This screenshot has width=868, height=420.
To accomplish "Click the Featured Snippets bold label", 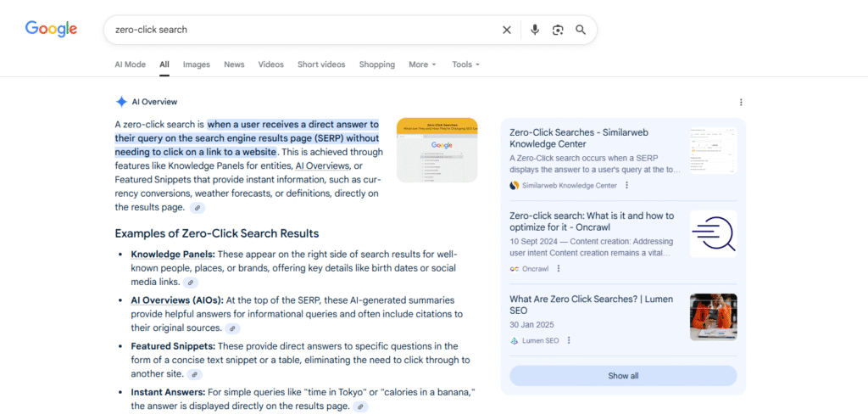I will click(x=173, y=346).
